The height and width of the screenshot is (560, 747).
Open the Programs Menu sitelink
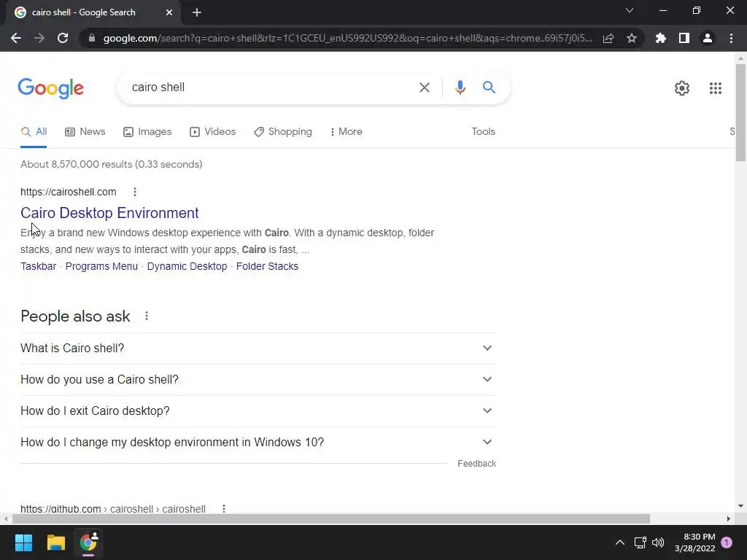pyautogui.click(x=101, y=266)
